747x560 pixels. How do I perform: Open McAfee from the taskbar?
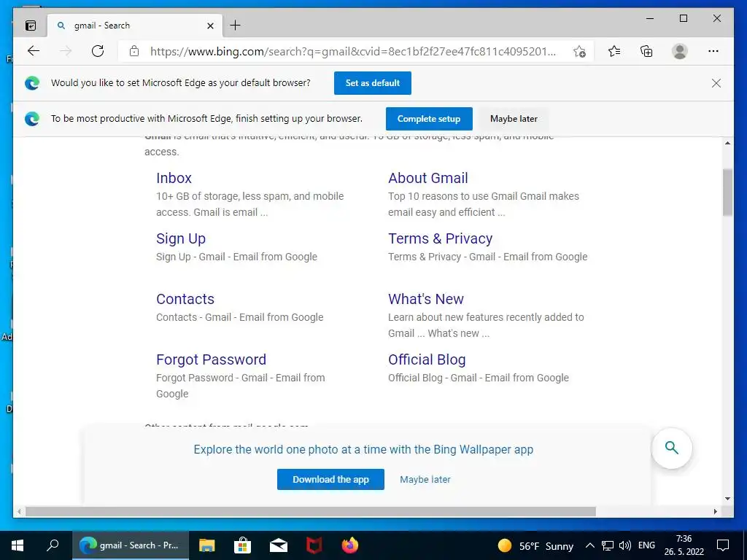[x=314, y=545]
